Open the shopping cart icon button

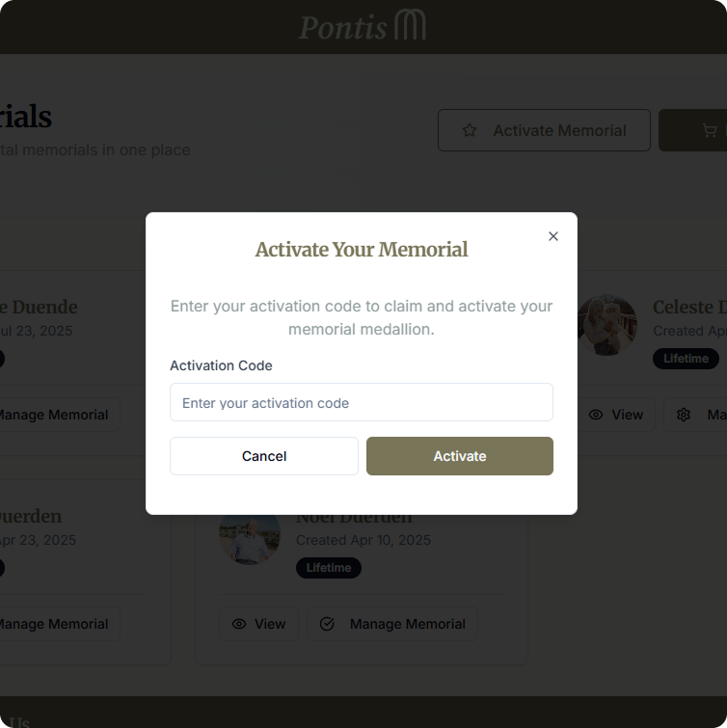710,130
